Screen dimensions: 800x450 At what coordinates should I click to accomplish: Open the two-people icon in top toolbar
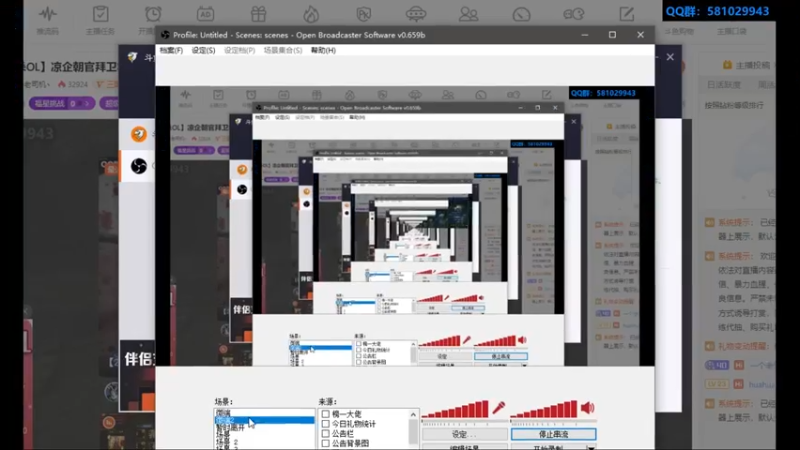coord(468,14)
